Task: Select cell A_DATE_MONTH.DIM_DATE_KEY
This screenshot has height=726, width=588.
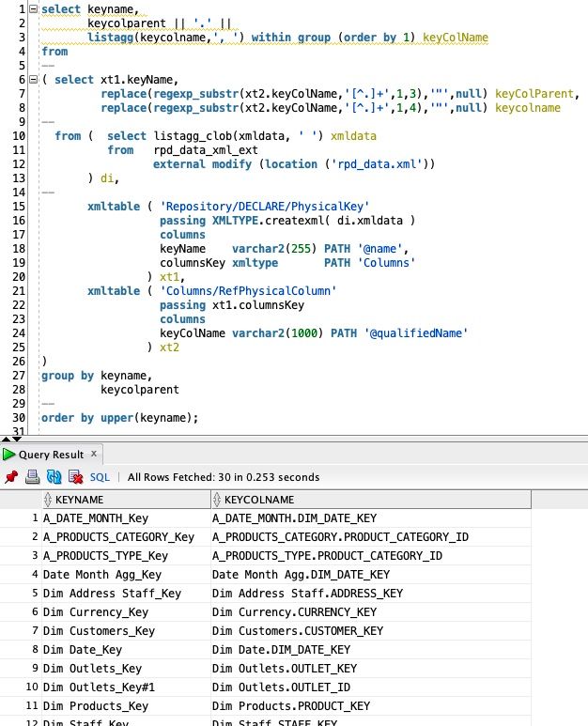Action: [x=371, y=518]
